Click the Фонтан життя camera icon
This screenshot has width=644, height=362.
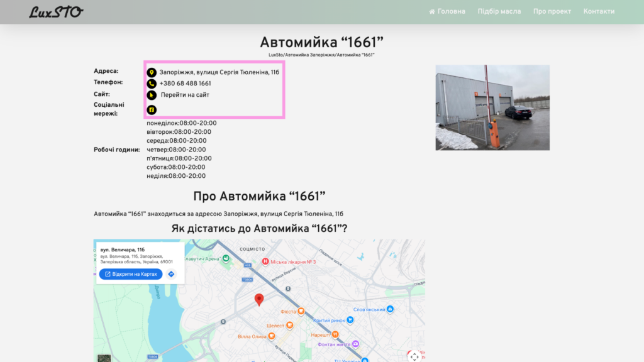[356, 344]
